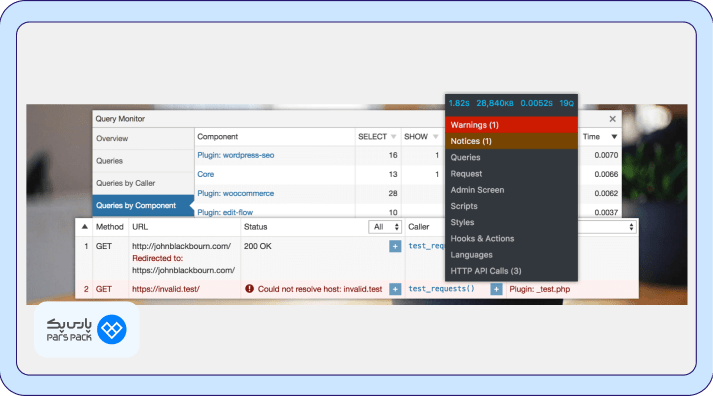Filter by Core component link
The image size is (713, 396).
(206, 175)
